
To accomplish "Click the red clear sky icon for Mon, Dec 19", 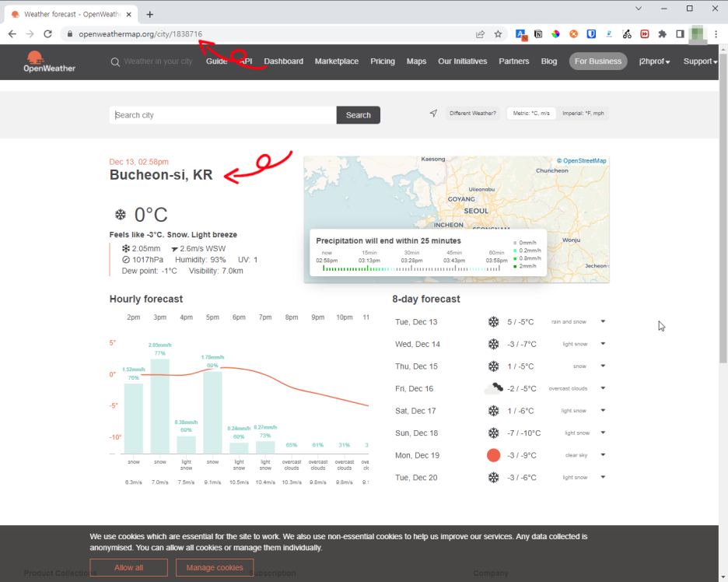I will 494,455.
